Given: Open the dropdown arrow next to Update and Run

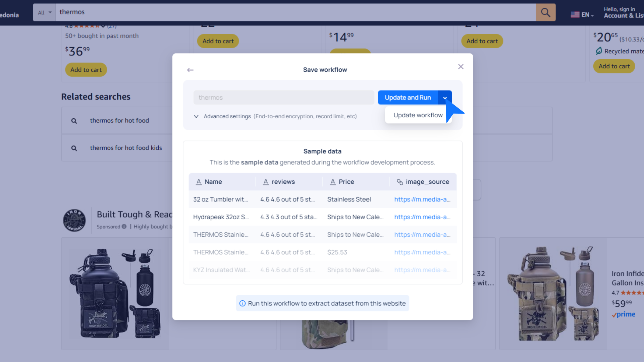Looking at the screenshot, I should [445, 98].
